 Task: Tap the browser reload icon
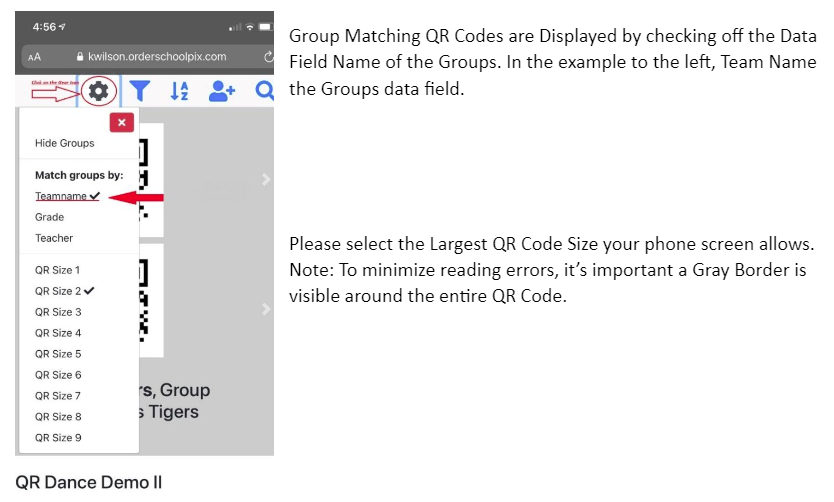(x=269, y=56)
